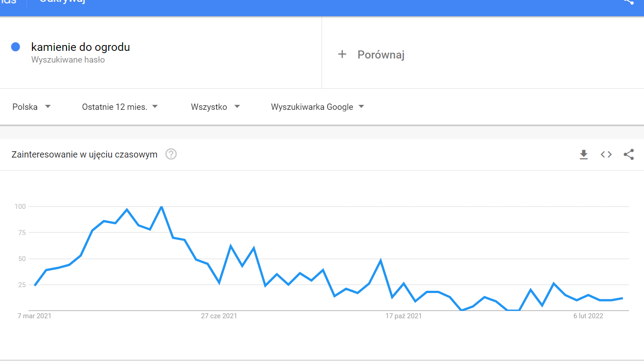Open the Wszystko categories dropdown

[215, 107]
